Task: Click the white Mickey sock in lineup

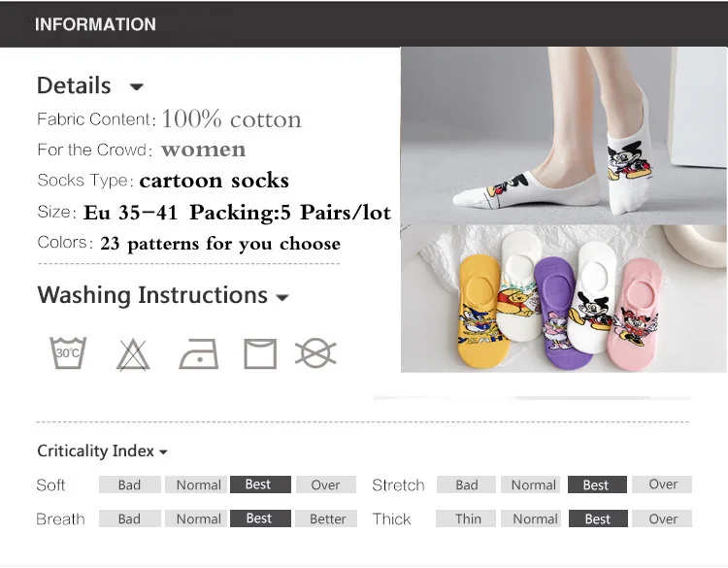Action: click(x=592, y=297)
